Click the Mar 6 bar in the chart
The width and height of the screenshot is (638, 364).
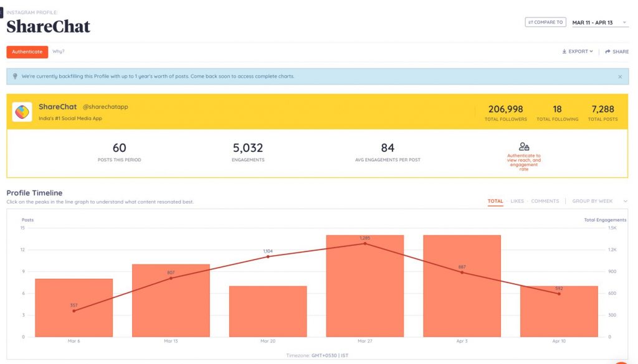[74, 307]
